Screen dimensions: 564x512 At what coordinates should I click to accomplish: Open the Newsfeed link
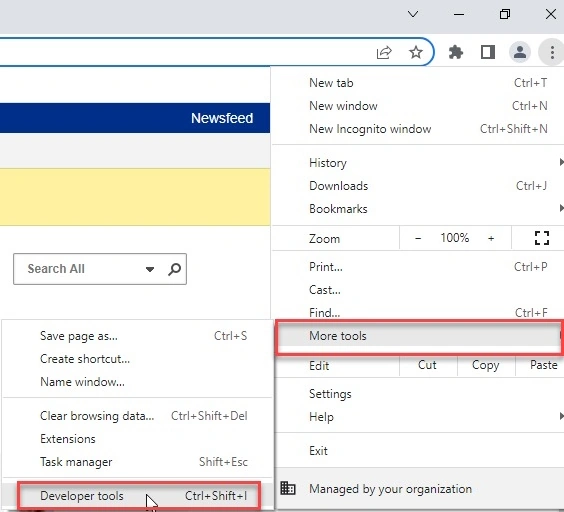pos(222,118)
